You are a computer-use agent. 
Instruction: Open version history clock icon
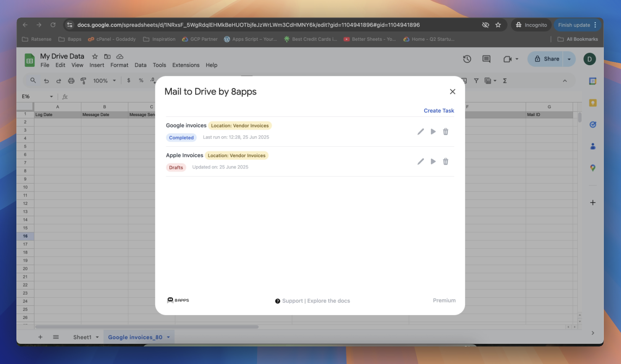point(467,59)
